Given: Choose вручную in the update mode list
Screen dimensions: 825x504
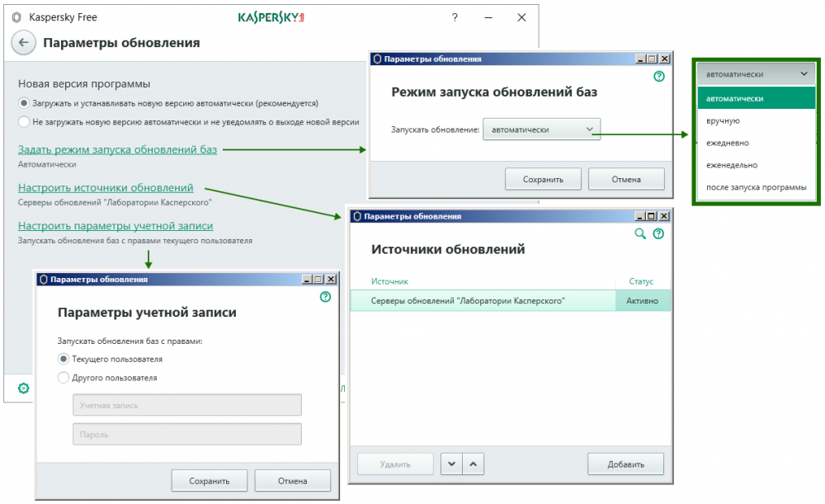Looking at the screenshot, I should [724, 120].
